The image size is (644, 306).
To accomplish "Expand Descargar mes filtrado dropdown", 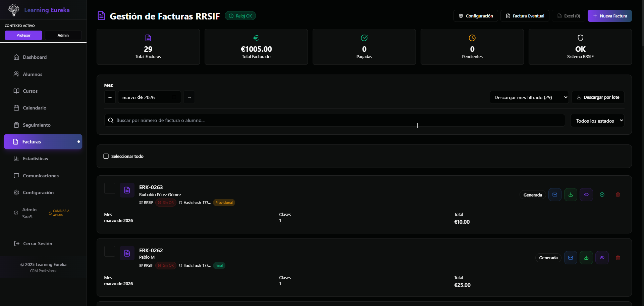I will 529,97.
